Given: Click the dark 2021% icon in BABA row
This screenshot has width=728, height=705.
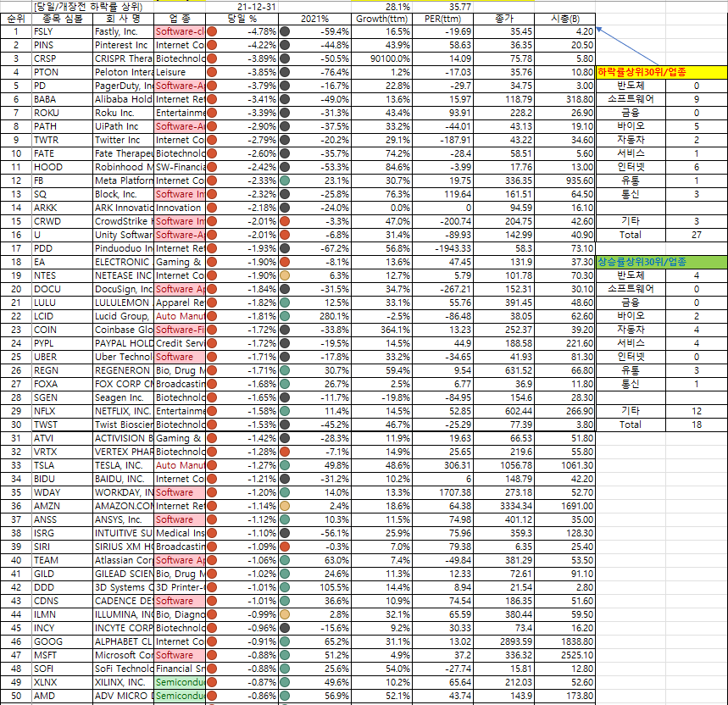Looking at the screenshot, I should pos(285,99).
